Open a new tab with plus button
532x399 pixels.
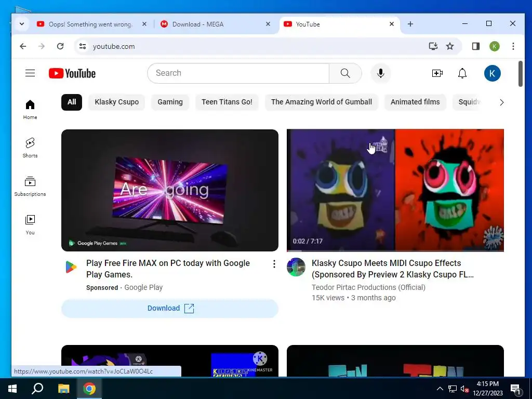click(410, 24)
